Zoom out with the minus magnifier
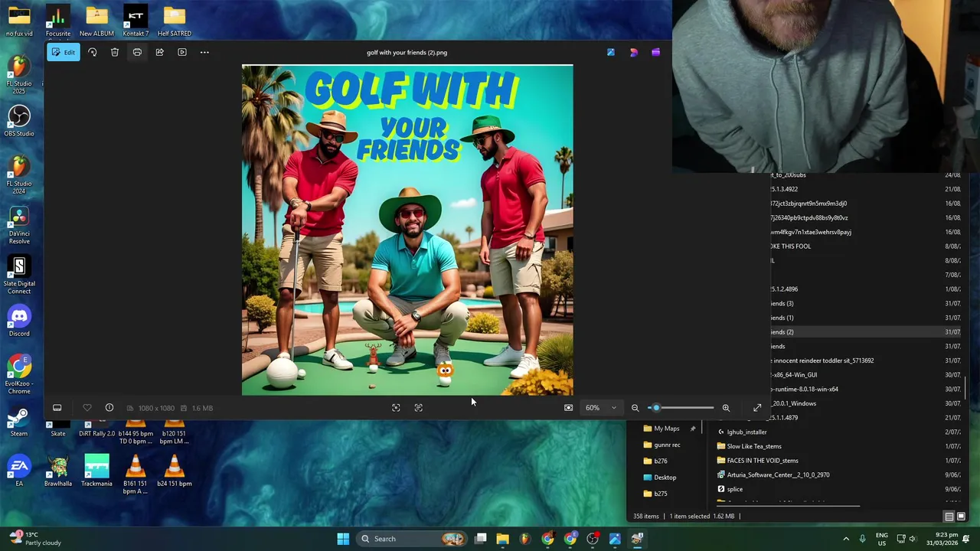The width and height of the screenshot is (980, 551). [635, 408]
